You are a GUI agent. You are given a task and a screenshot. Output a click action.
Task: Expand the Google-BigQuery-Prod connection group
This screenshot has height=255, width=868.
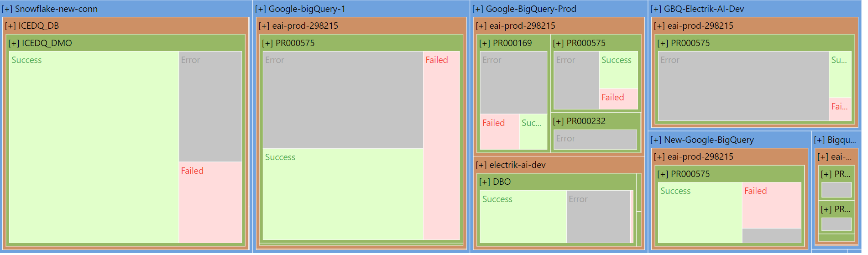[x=478, y=9]
